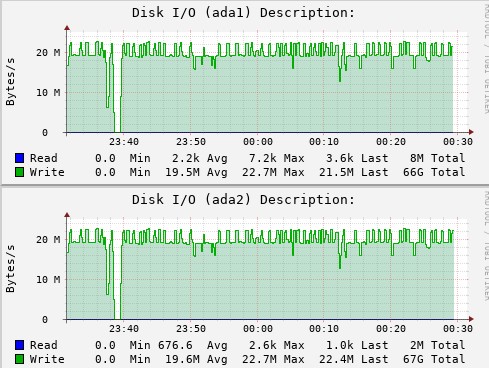Screen dimensions: 489x368
Task: Click the blue Read swatch for ada1
Action: (20, 158)
